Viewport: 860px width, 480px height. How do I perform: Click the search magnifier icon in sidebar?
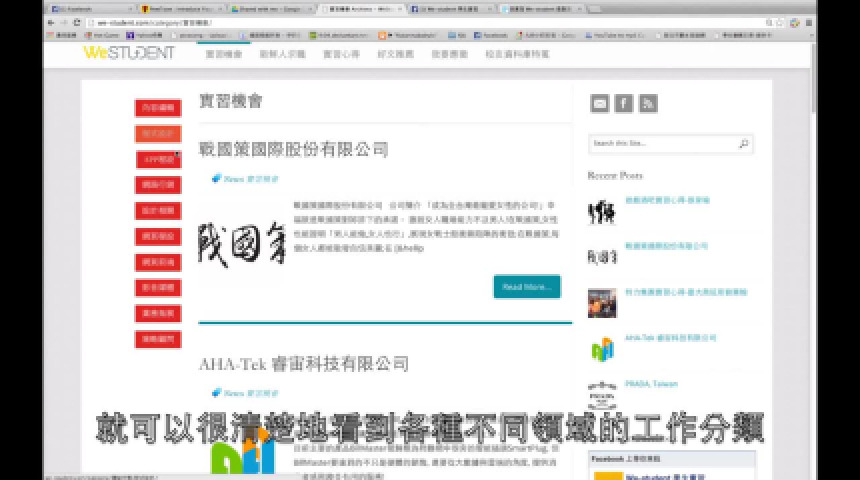744,144
